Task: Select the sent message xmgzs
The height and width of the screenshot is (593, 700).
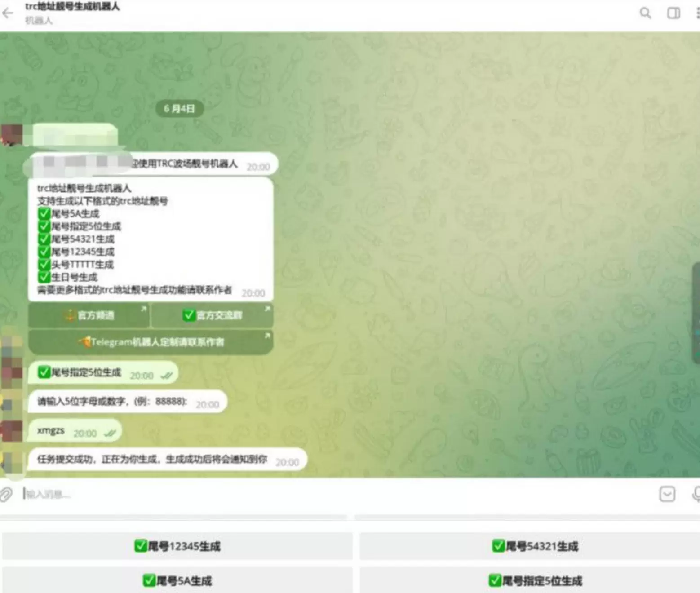Action: tap(75, 431)
